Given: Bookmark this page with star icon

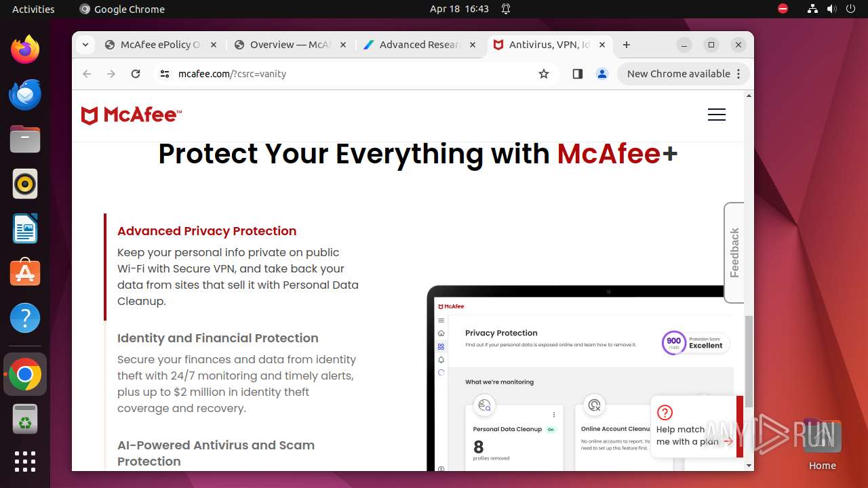Looking at the screenshot, I should click(544, 74).
